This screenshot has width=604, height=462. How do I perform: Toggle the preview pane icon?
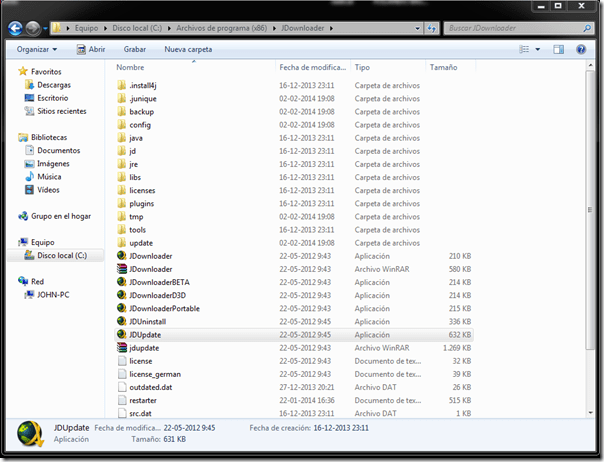coord(559,49)
